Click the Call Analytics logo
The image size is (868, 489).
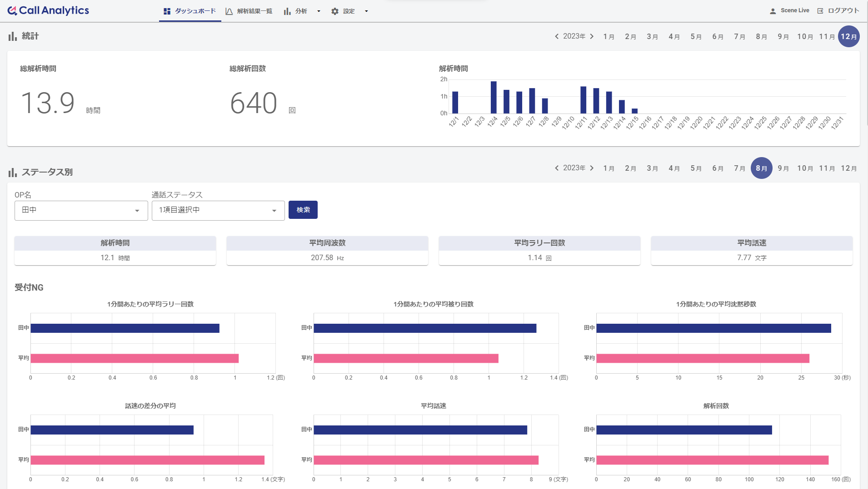tap(48, 10)
